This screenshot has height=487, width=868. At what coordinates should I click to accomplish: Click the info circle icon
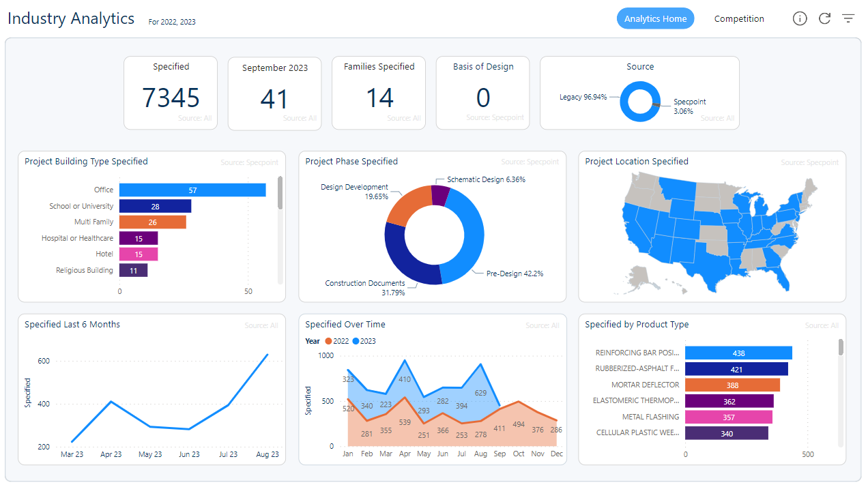point(800,18)
